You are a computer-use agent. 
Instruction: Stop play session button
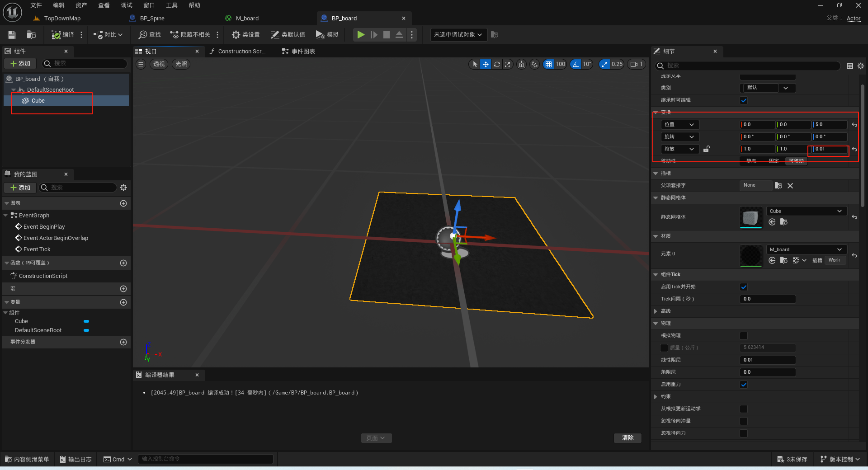(x=387, y=35)
